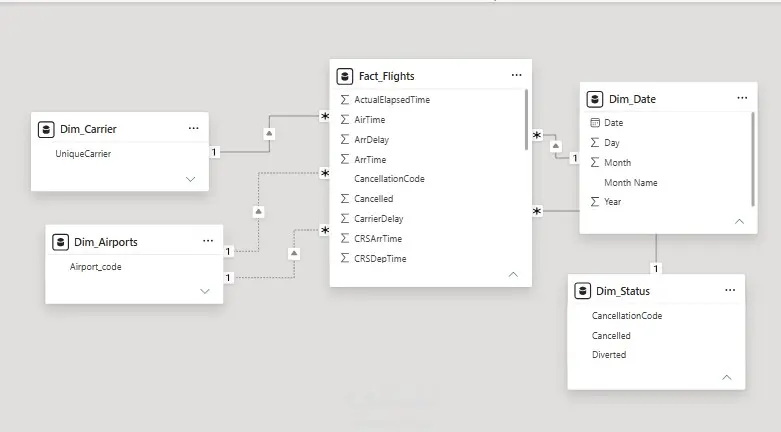Click the Dim_Carrier table database icon

(46, 130)
